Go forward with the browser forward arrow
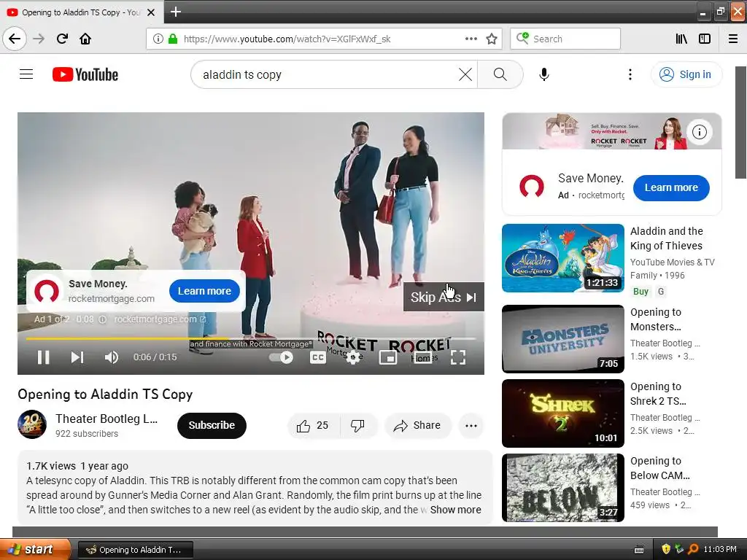The height and width of the screenshot is (560, 747). 39,39
